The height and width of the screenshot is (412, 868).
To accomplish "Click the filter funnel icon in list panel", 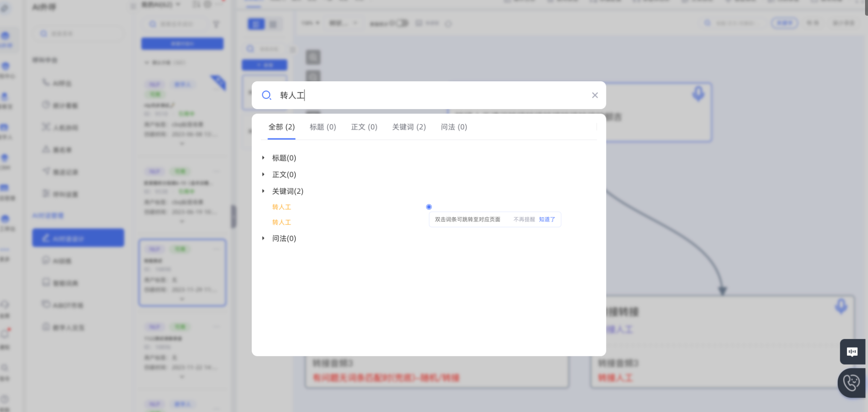I will [216, 24].
